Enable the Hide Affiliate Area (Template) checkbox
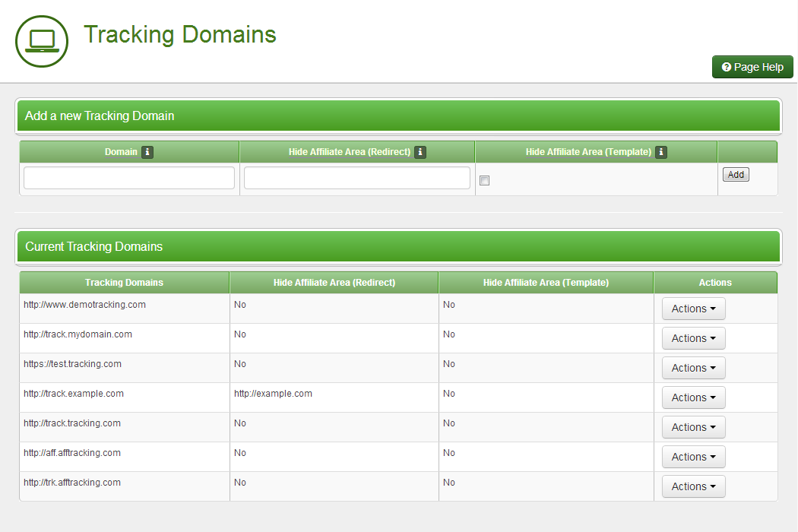The width and height of the screenshot is (798, 532). pyautogui.click(x=485, y=181)
